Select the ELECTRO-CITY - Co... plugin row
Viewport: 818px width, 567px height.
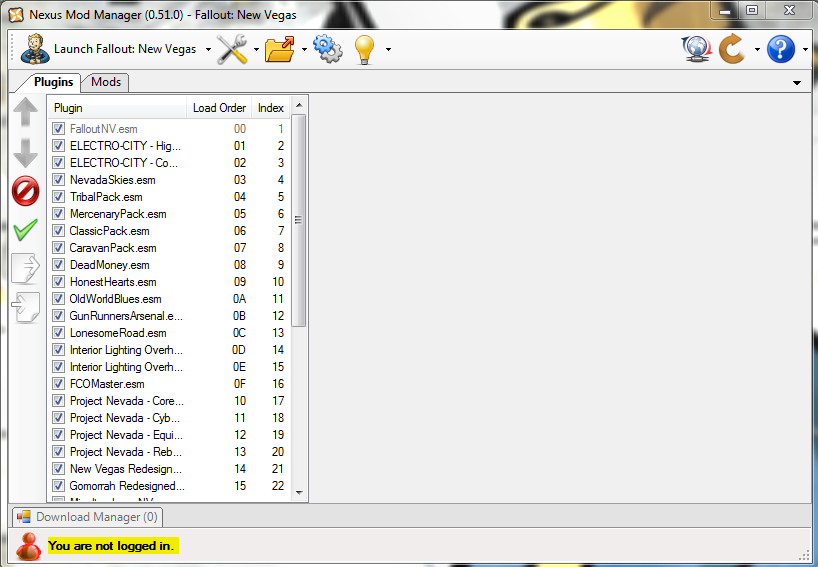[x=169, y=163]
